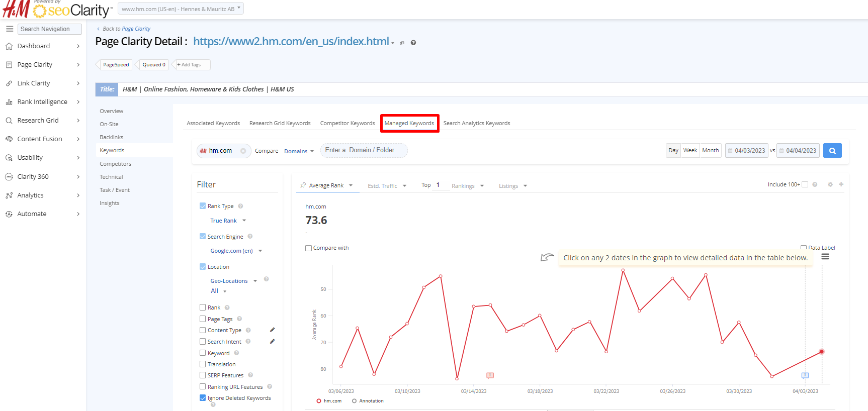868x411 pixels.
Task: Open the hamburger navigation menu icon
Action: [x=10, y=29]
